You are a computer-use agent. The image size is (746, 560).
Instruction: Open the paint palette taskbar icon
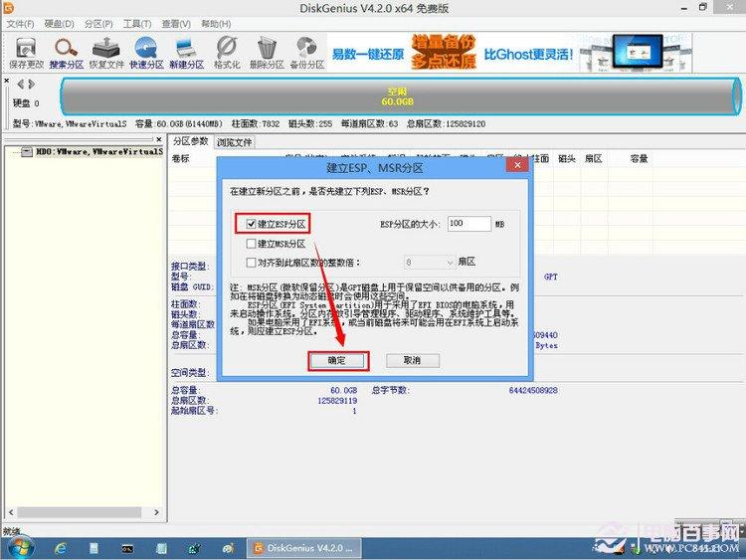[229, 549]
